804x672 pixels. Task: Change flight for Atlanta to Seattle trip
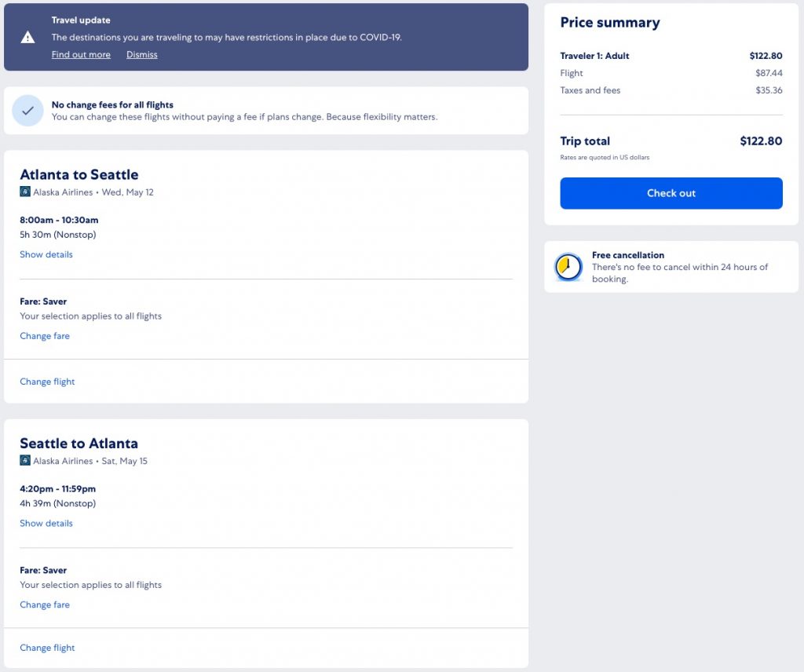[47, 382]
